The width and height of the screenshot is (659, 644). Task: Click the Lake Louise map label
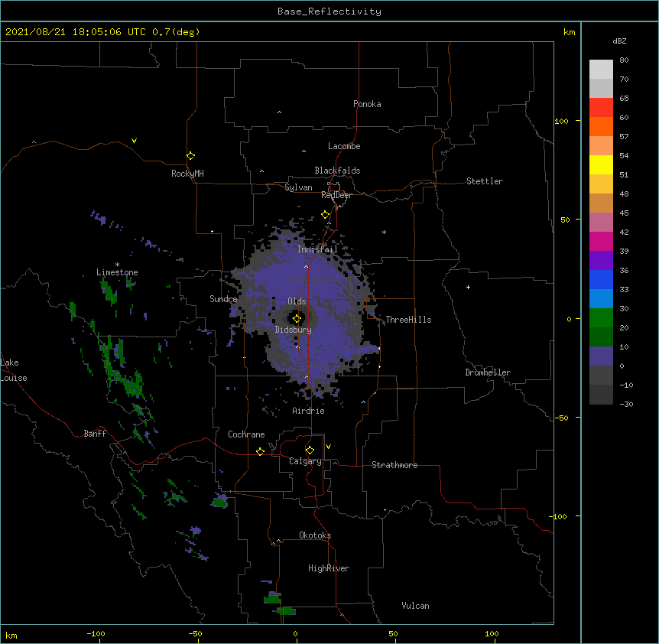[14, 370]
